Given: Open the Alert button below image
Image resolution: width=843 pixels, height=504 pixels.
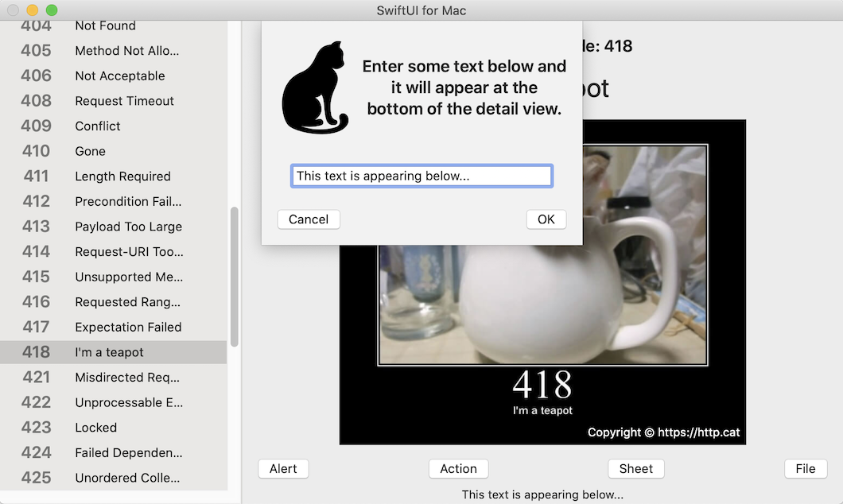Looking at the screenshot, I should 283,469.
